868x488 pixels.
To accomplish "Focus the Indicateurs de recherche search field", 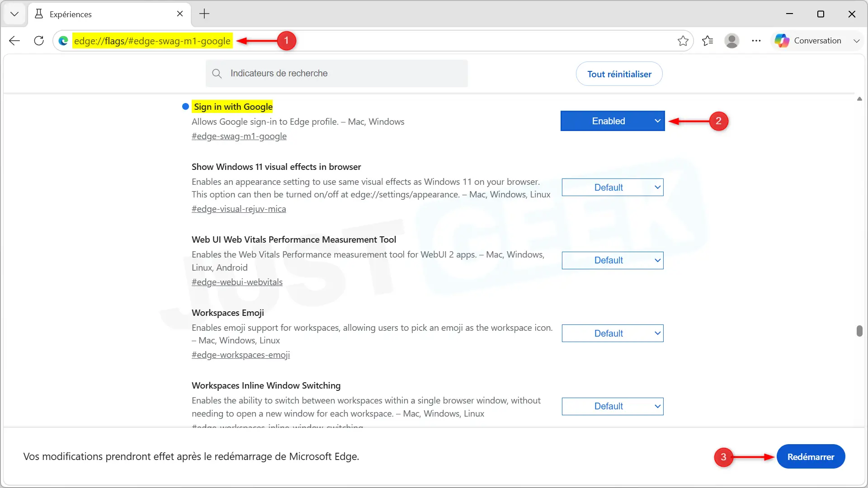I will point(337,73).
